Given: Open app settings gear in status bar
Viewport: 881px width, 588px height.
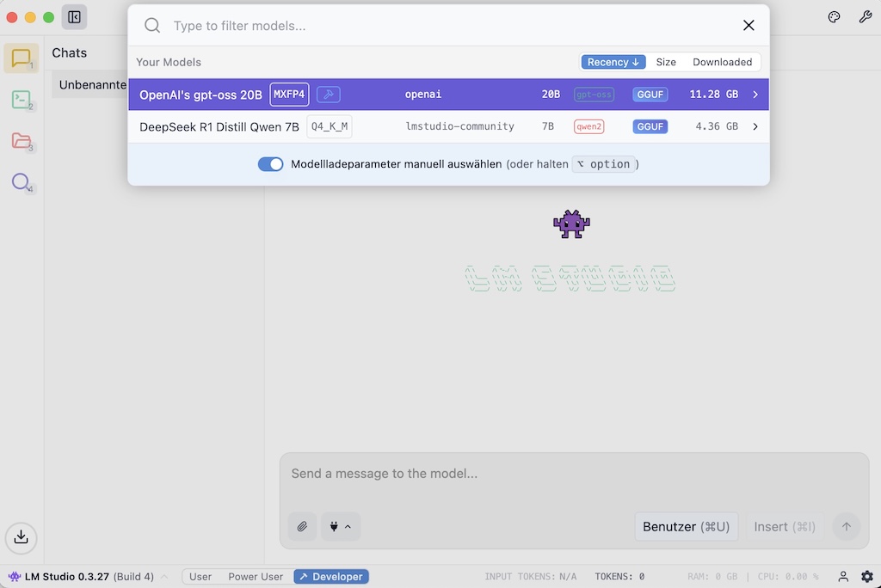Looking at the screenshot, I should click(x=867, y=576).
